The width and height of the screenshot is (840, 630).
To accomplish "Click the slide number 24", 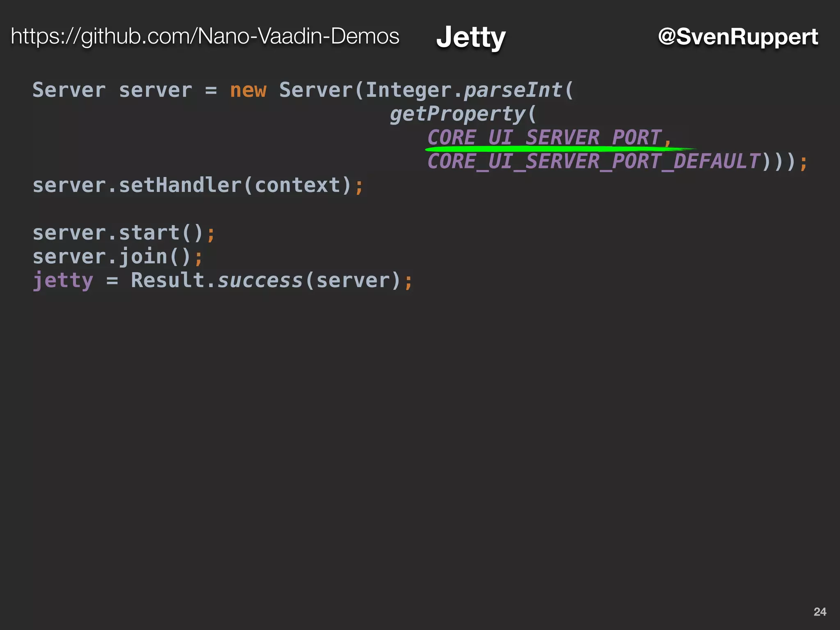I will pyautogui.click(x=819, y=612).
